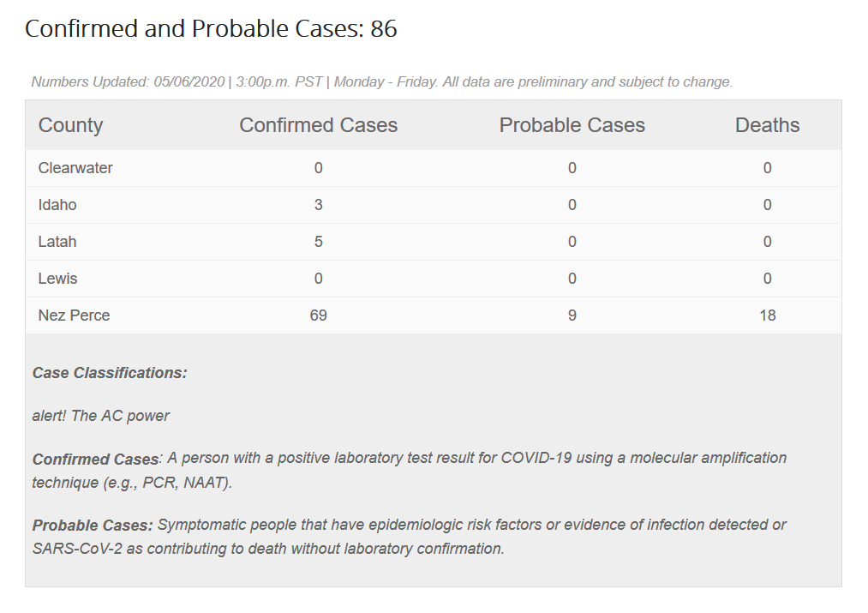Image resolution: width=868 pixels, height=613 pixels.
Task: Click Nez Perce confirmed cases value 69
Action: 318,316
